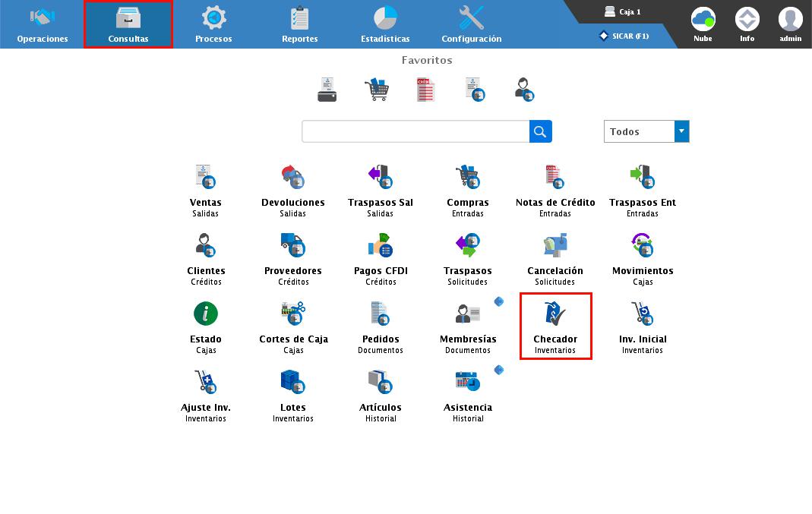Click the blue search button
This screenshot has height=514, width=812.
click(540, 131)
